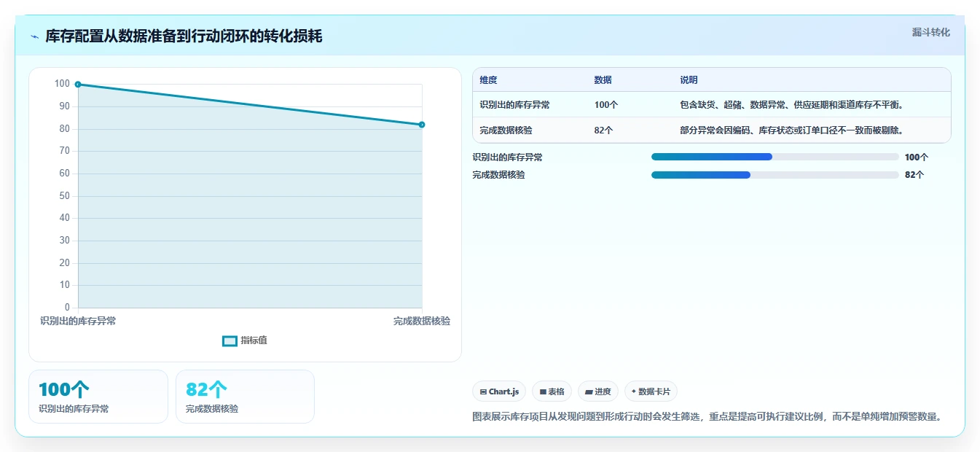Click progress label 完成数据核验

[x=498, y=175]
